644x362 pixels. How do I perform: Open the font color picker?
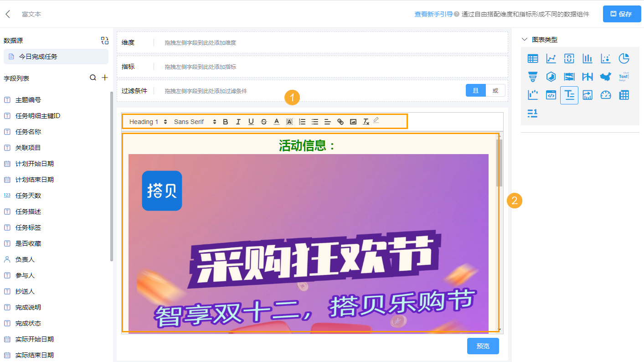[277, 122]
